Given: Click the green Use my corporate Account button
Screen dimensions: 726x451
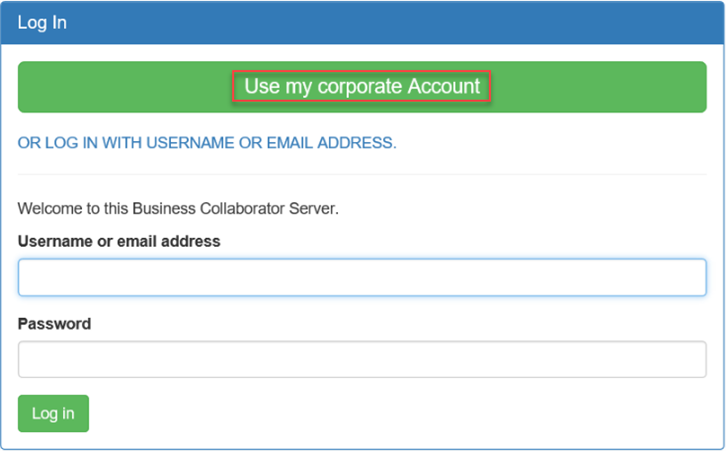Looking at the screenshot, I should [x=362, y=87].
